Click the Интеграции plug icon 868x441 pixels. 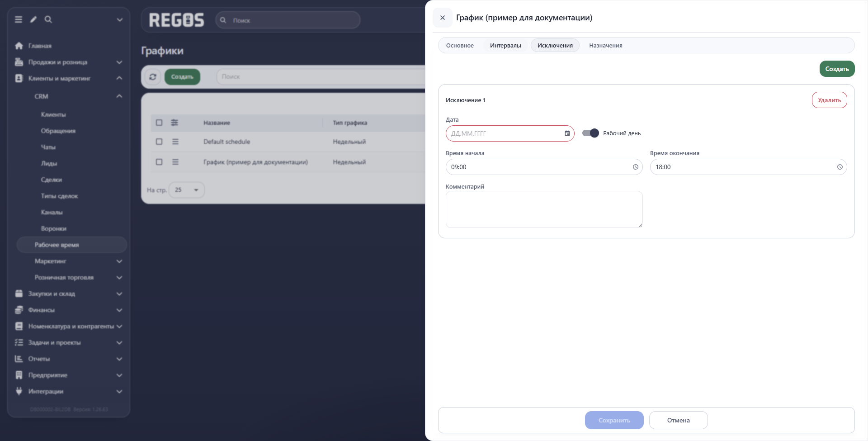(x=19, y=391)
